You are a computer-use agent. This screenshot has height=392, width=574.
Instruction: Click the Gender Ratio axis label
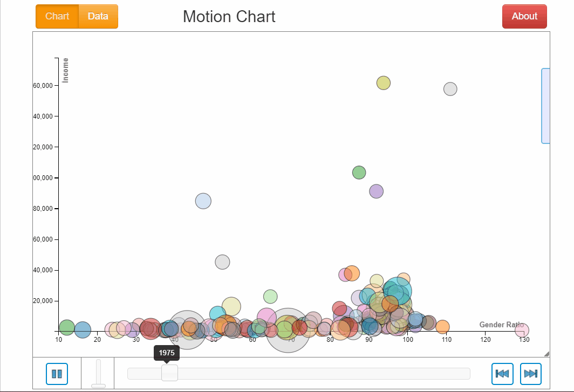point(501,325)
